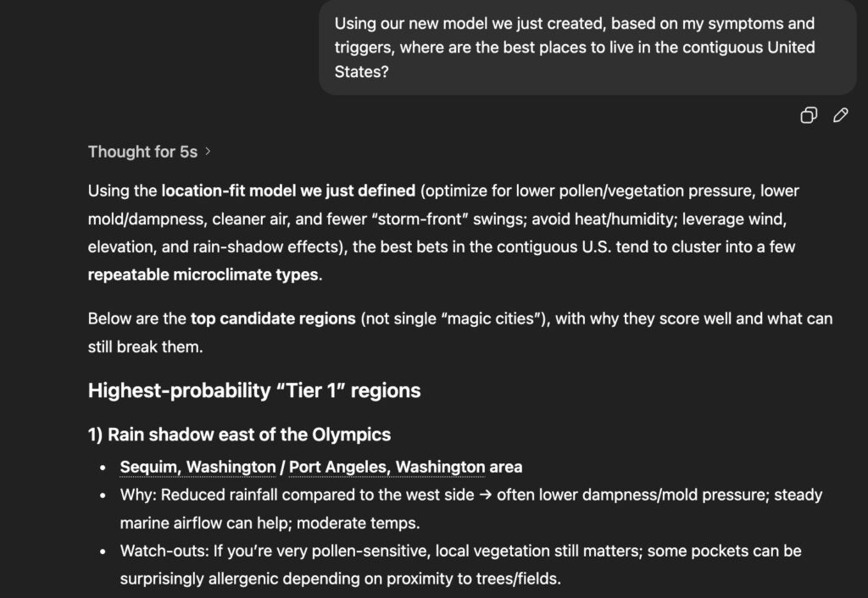Click the bullet line starting with "Why:"
The image size is (868, 598).
(x=470, y=495)
